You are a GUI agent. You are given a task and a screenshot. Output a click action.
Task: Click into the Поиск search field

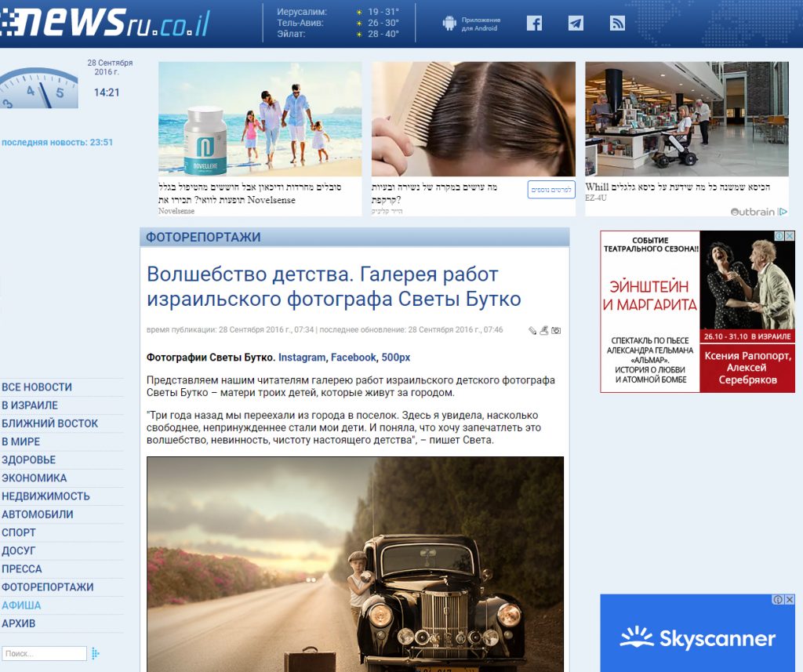[x=44, y=653]
